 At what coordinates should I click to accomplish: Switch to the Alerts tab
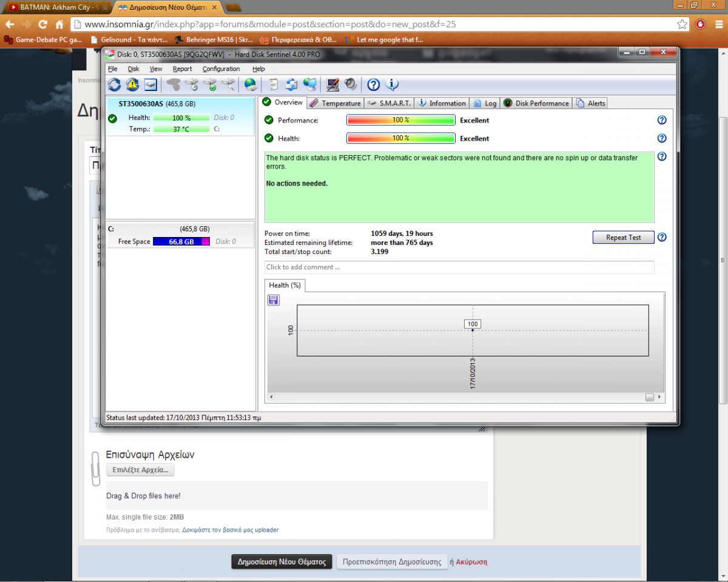tap(590, 103)
